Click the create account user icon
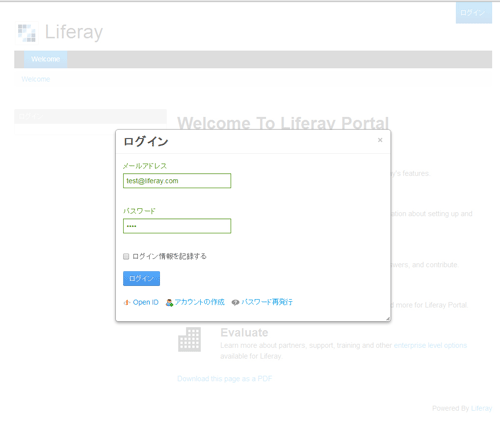This screenshot has height=421, width=500. (x=169, y=302)
